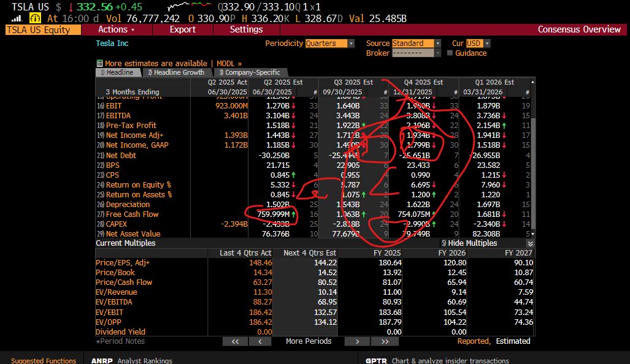Switch to the Headline tab
The height and width of the screenshot is (364, 630).
point(118,72)
